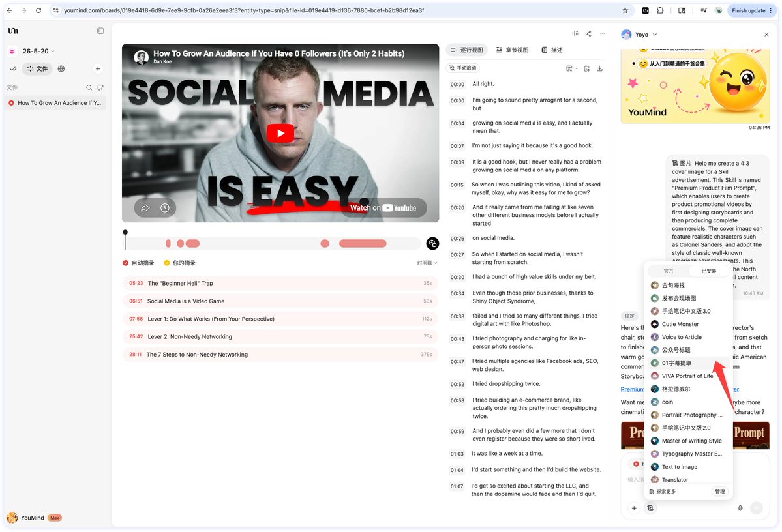Click the share icon above the transcript

point(588,33)
